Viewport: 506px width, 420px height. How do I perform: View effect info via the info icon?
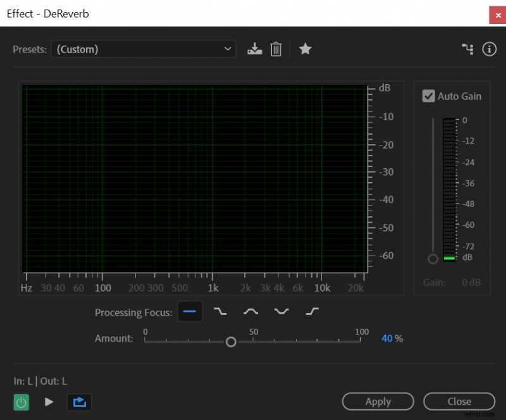click(x=489, y=49)
